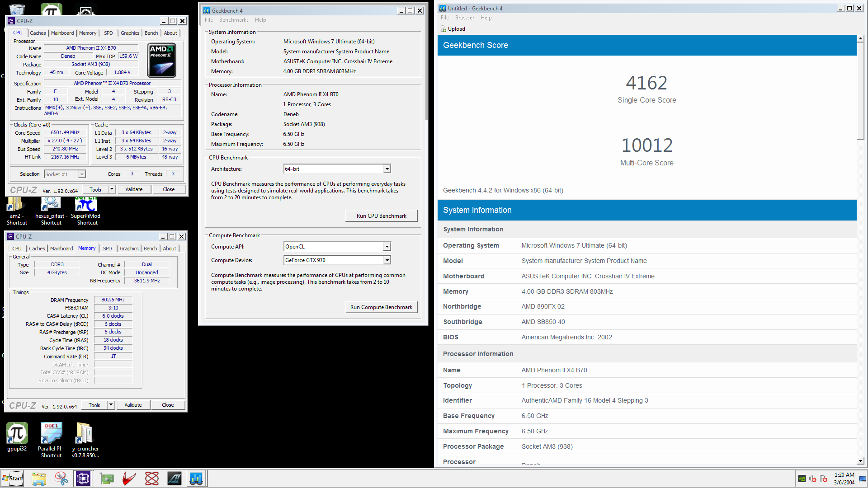Click the Upload link in Geekbench results

click(457, 29)
